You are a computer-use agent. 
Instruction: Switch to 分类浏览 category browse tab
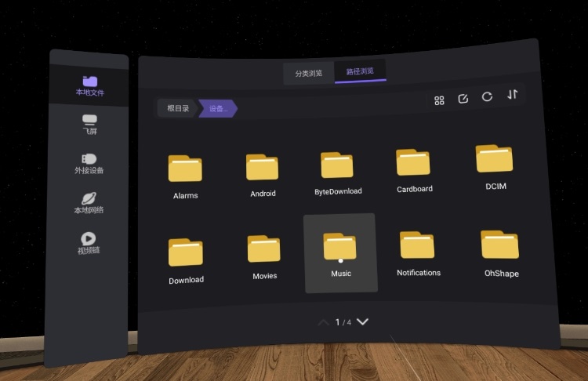pyautogui.click(x=309, y=74)
